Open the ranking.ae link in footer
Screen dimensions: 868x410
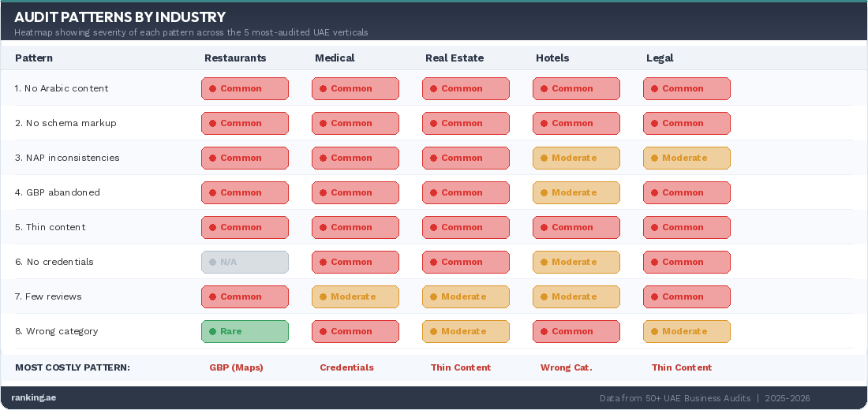(x=33, y=398)
